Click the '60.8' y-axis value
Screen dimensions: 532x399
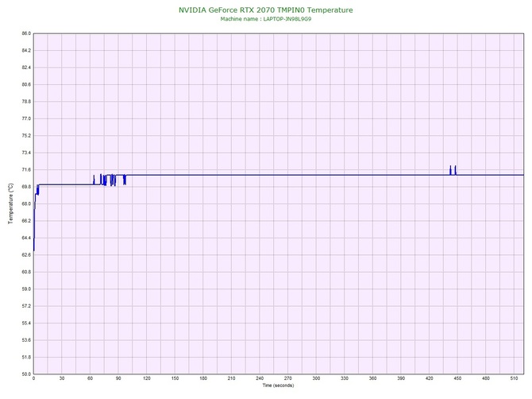26,272
